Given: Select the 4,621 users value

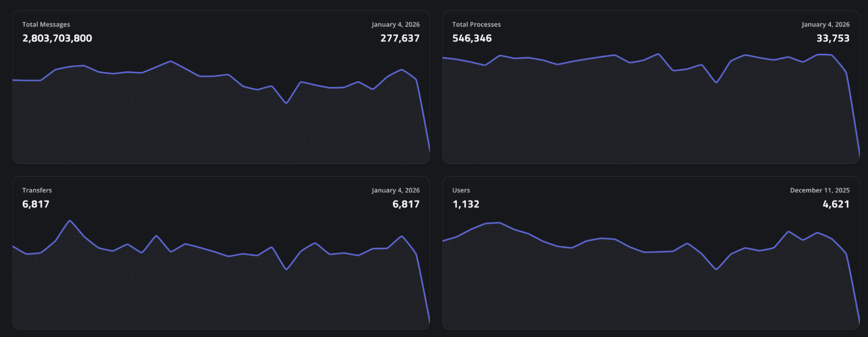Looking at the screenshot, I should tap(835, 204).
